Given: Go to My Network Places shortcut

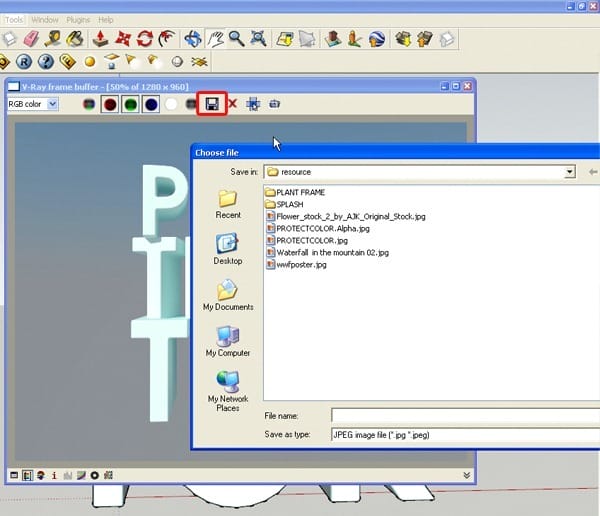Looking at the screenshot, I should (228, 391).
